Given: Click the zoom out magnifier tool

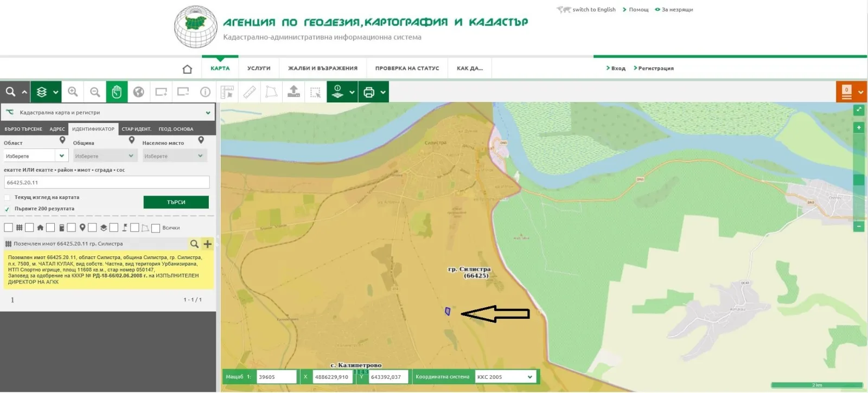Looking at the screenshot, I should pyautogui.click(x=95, y=92).
